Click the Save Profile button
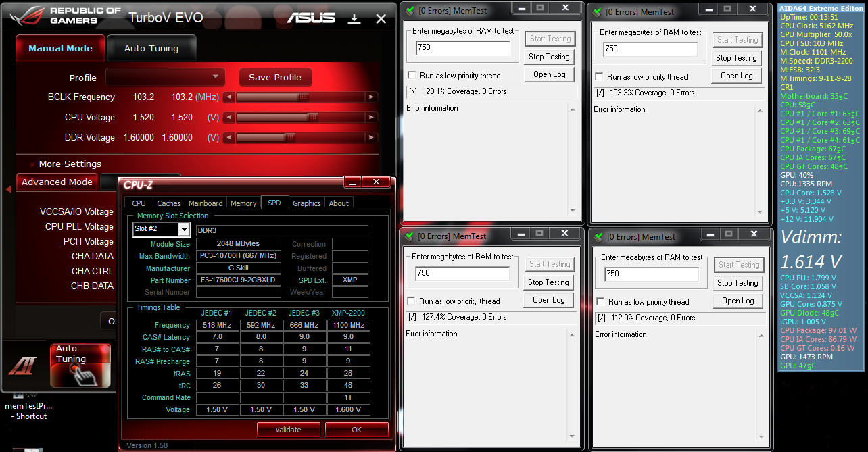Image resolution: width=868 pixels, height=452 pixels. pyautogui.click(x=275, y=78)
